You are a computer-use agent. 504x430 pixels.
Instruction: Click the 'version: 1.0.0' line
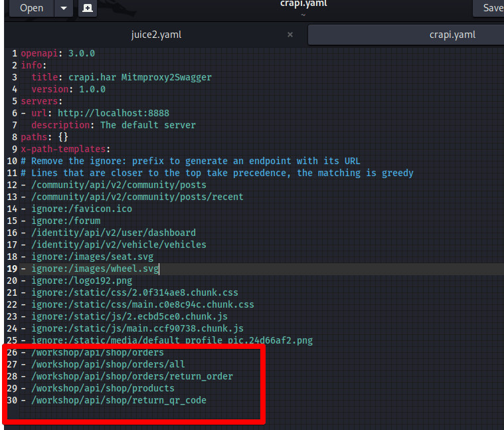coord(68,89)
